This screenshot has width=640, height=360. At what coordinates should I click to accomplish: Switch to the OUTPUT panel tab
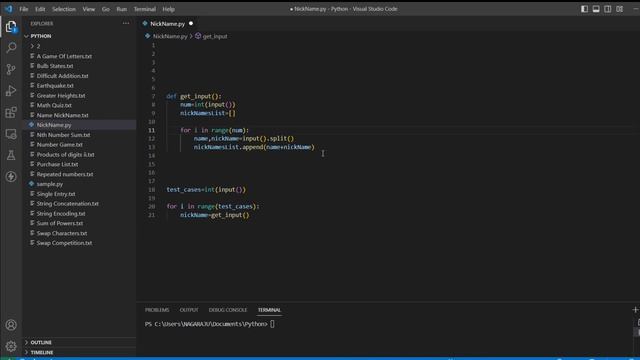point(189,310)
